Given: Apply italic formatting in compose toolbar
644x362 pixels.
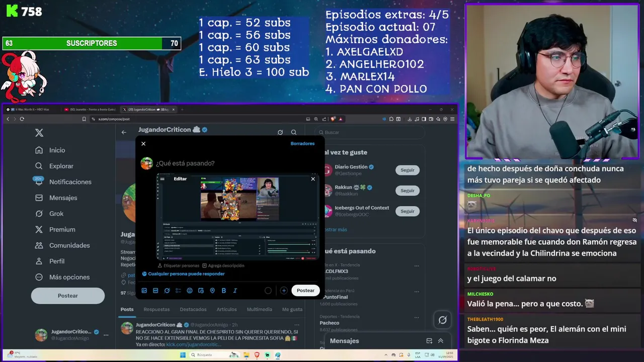Looking at the screenshot, I should pos(234,291).
